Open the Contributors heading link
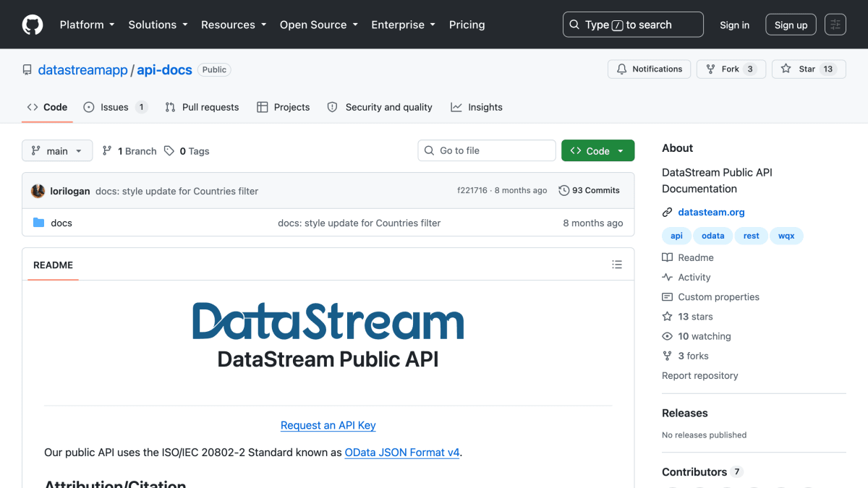Screen dimensions: 868x488 702,472
